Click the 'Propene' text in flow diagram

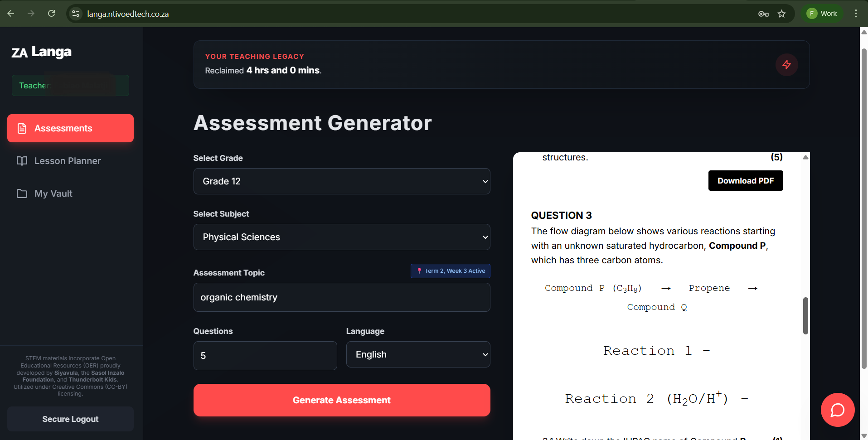(x=709, y=288)
